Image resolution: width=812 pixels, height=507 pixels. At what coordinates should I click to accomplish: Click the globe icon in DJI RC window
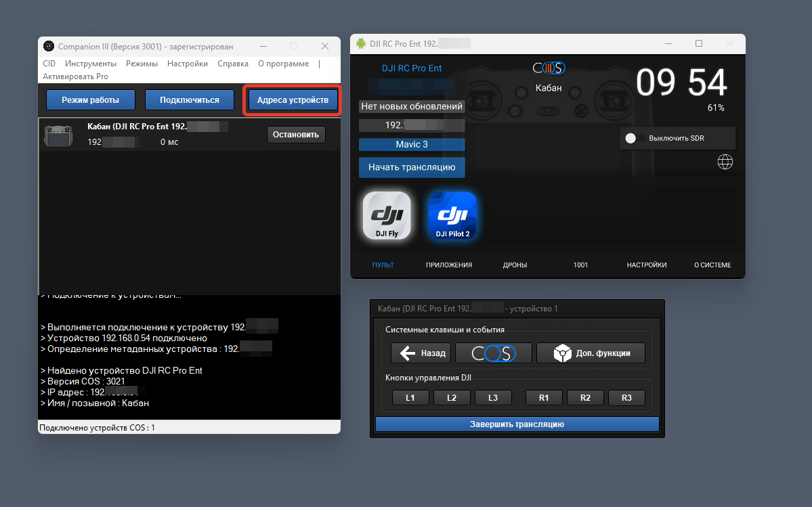(725, 162)
